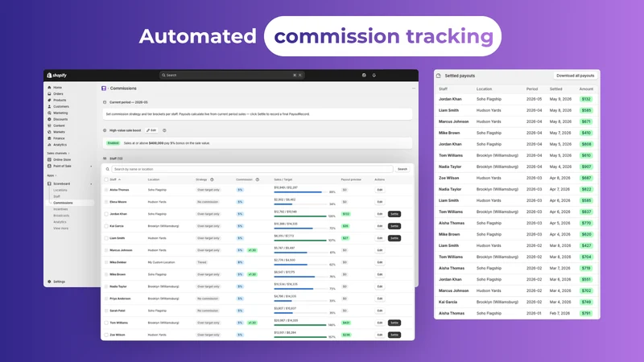Click the Scoreboard app icon in sidebar
Image resolution: width=644 pixels, height=362 pixels.
49,184
